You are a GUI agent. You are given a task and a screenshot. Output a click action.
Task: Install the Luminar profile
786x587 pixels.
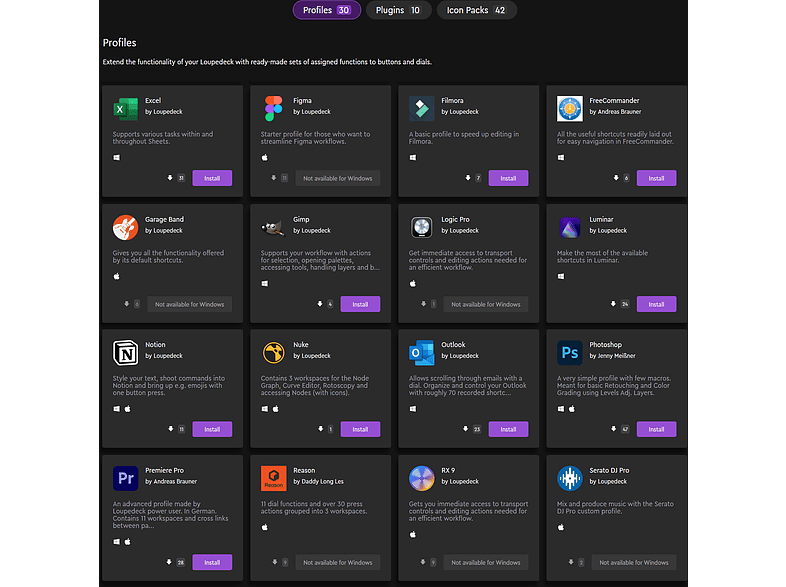(x=656, y=304)
